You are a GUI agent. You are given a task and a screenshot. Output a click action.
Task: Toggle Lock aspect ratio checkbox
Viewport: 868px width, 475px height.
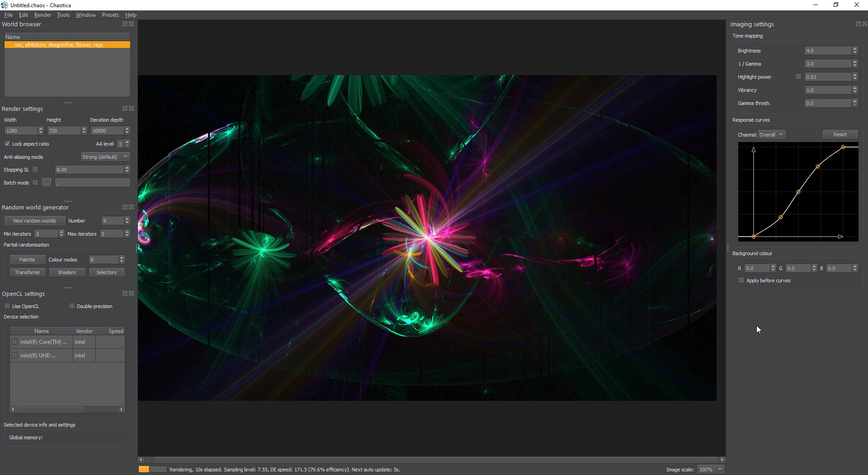click(x=7, y=144)
